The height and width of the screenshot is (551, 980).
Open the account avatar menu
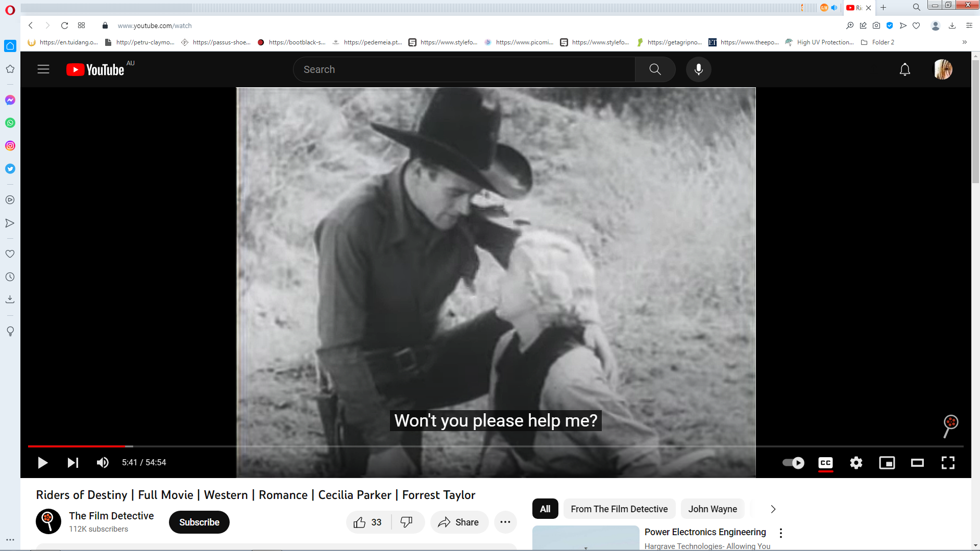(x=943, y=69)
